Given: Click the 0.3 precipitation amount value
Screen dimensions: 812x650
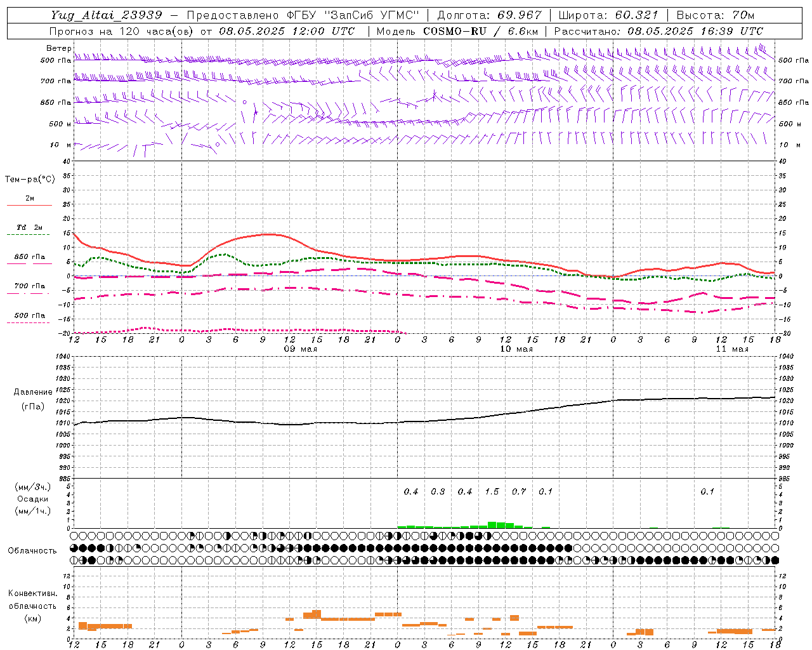Looking at the screenshot, I should [438, 491].
